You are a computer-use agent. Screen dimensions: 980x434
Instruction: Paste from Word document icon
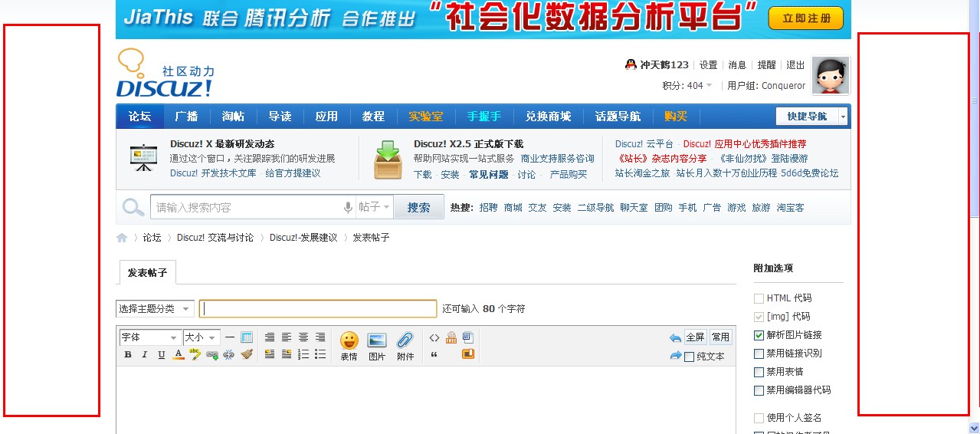pos(467,337)
